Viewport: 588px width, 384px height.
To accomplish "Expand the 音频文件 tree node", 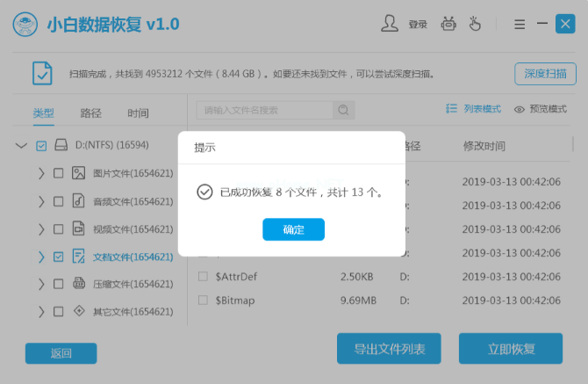I will pyautogui.click(x=41, y=201).
